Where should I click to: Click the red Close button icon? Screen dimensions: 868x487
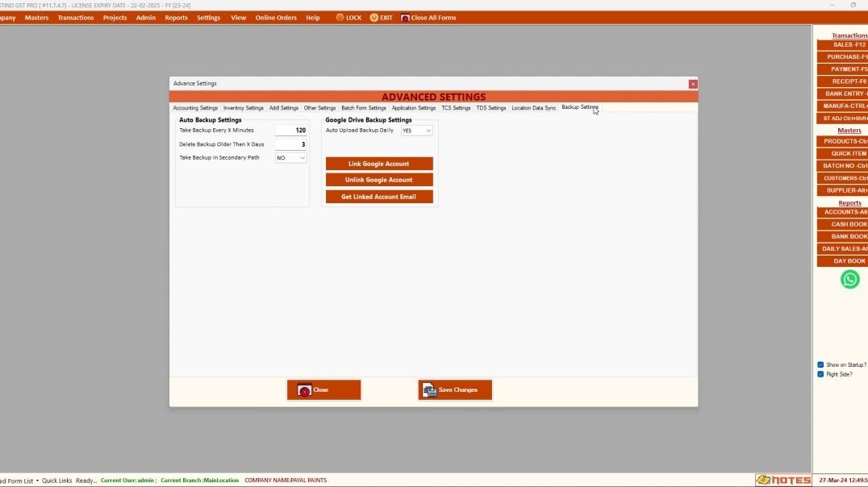coord(304,390)
